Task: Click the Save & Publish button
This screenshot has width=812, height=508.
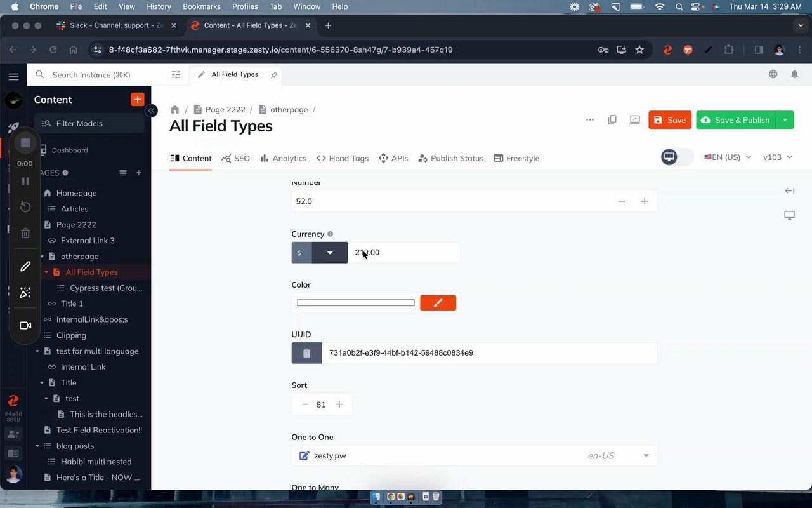Action: 736,120
